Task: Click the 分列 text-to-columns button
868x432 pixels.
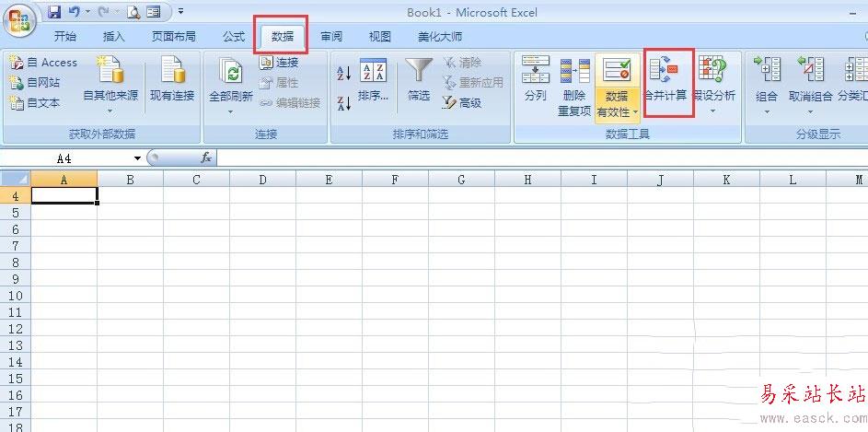Action: coord(536,79)
